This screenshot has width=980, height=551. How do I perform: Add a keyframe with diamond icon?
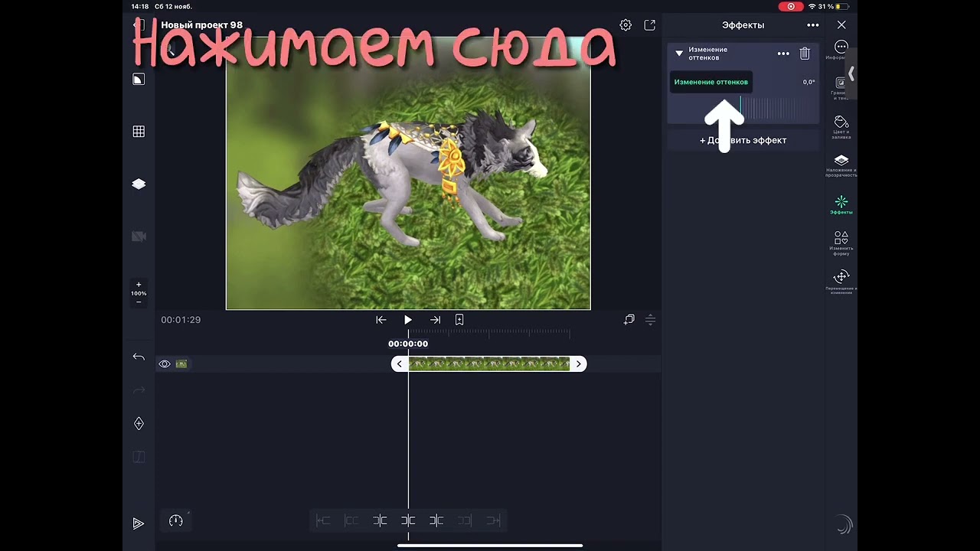tap(139, 423)
